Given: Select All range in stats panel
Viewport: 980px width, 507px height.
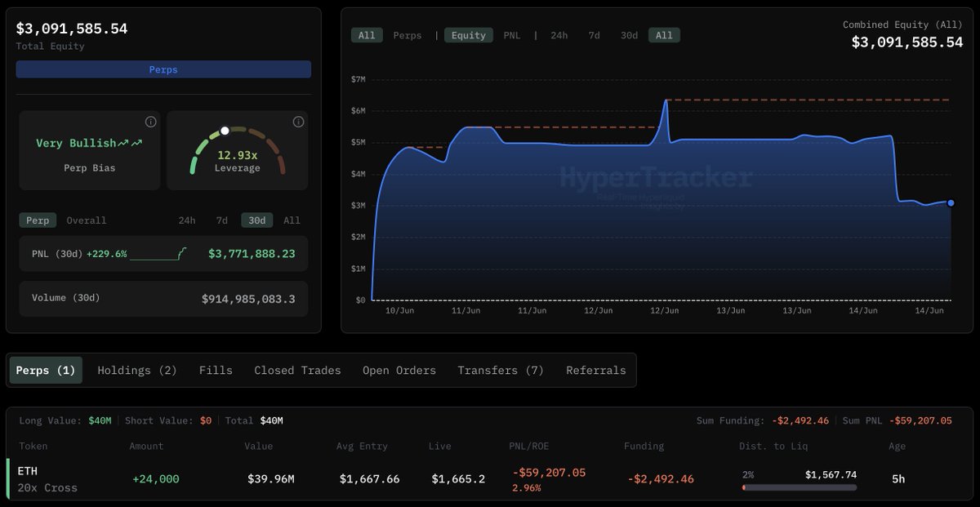Looking at the screenshot, I should click(292, 220).
